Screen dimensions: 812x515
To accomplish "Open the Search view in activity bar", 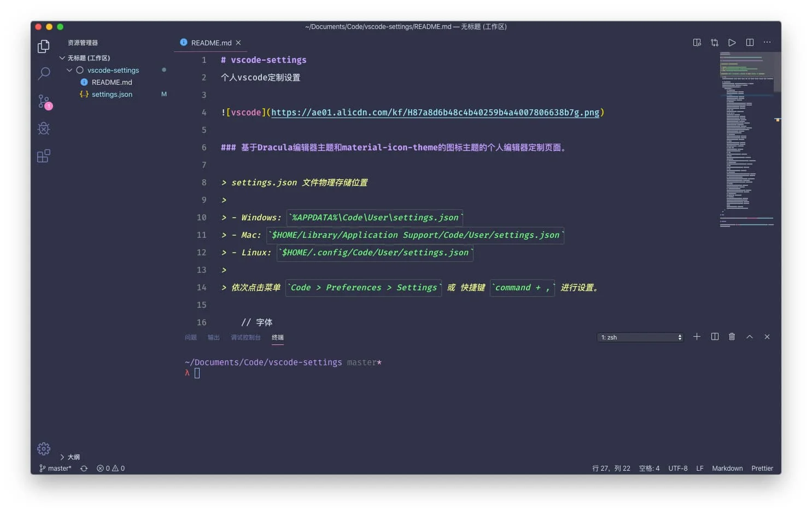I will pyautogui.click(x=44, y=73).
